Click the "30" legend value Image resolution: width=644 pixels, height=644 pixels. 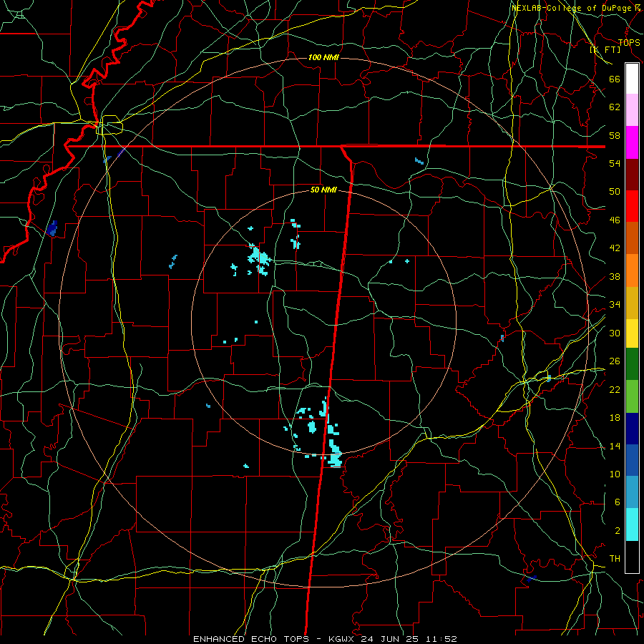coord(615,333)
